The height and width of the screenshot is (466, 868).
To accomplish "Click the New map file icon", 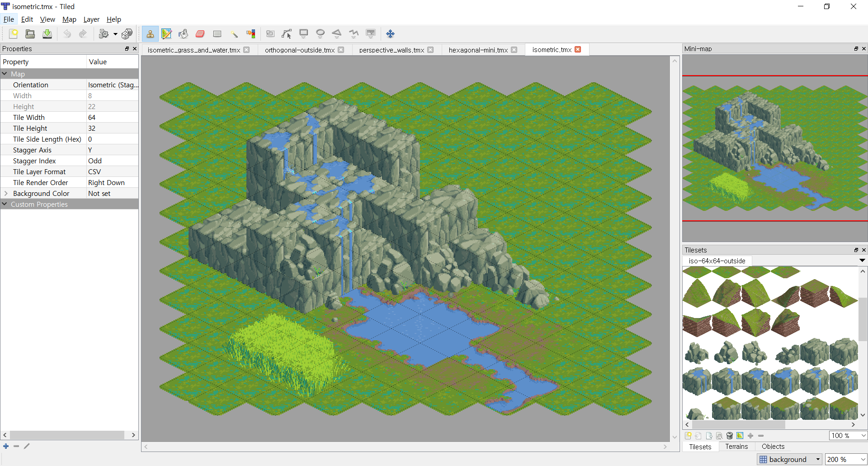I will 14,34.
